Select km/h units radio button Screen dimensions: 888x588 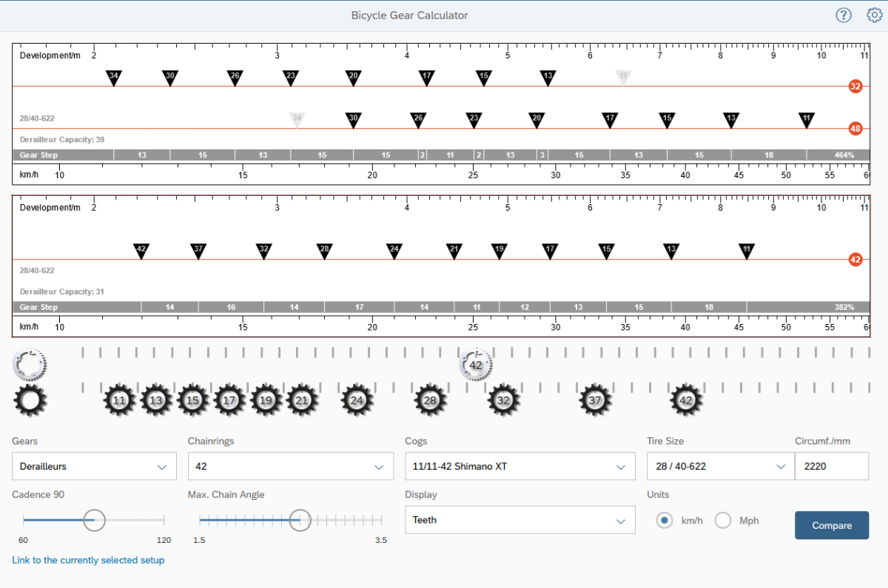click(665, 521)
